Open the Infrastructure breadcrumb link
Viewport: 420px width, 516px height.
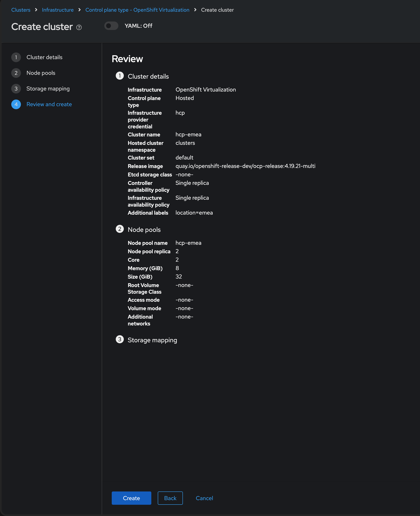[58, 10]
